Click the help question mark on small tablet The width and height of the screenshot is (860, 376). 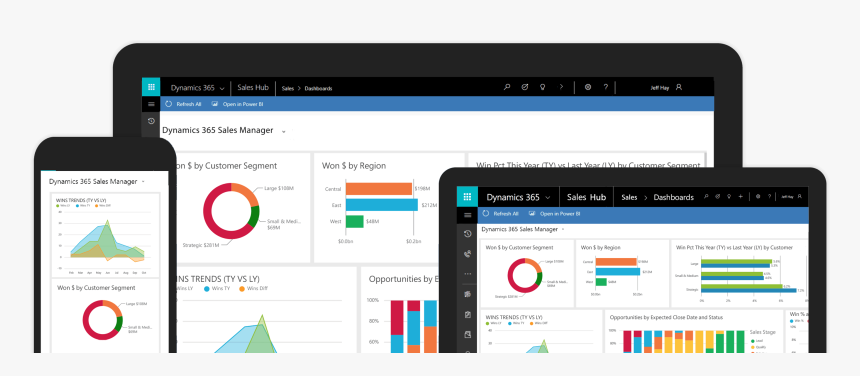click(769, 196)
